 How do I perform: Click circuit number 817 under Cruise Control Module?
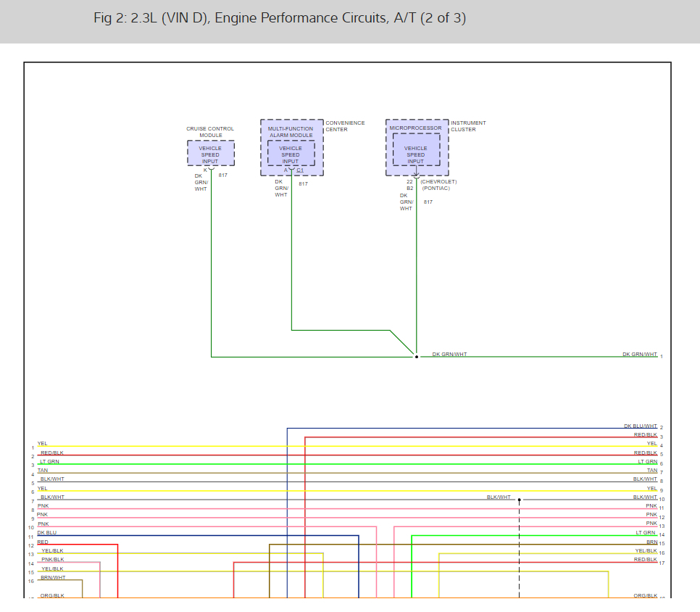[x=222, y=175]
